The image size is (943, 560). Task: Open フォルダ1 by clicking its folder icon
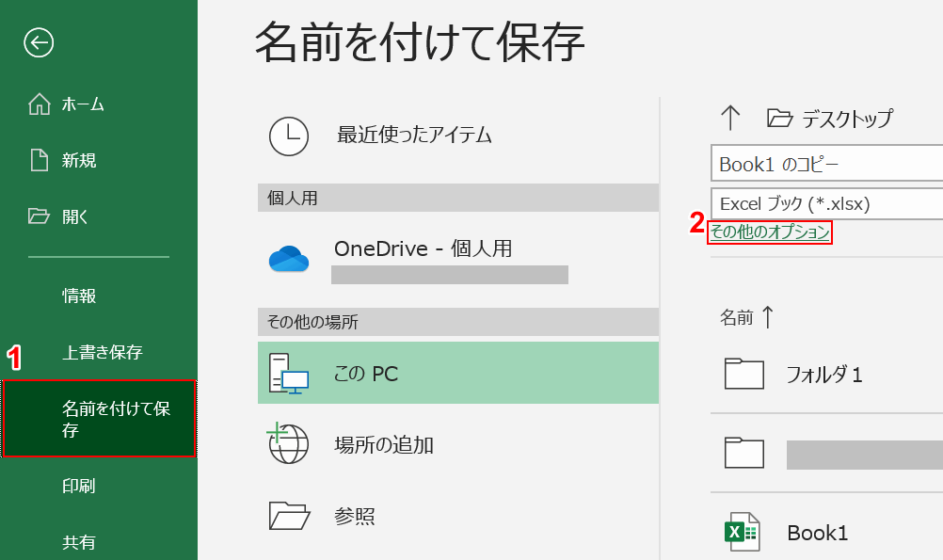pyautogui.click(x=743, y=374)
